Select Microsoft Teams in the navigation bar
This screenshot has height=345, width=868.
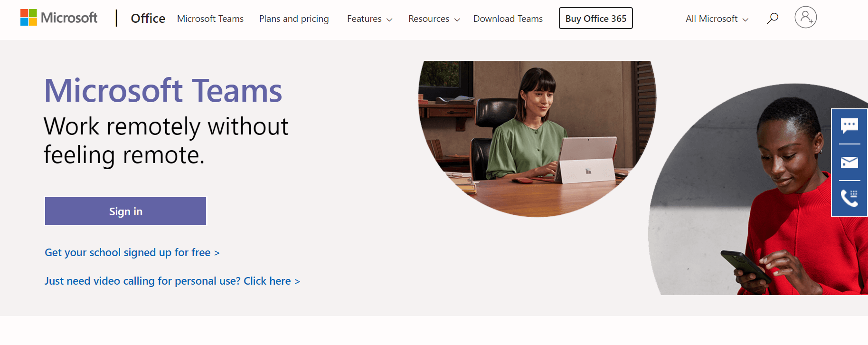[210, 19]
